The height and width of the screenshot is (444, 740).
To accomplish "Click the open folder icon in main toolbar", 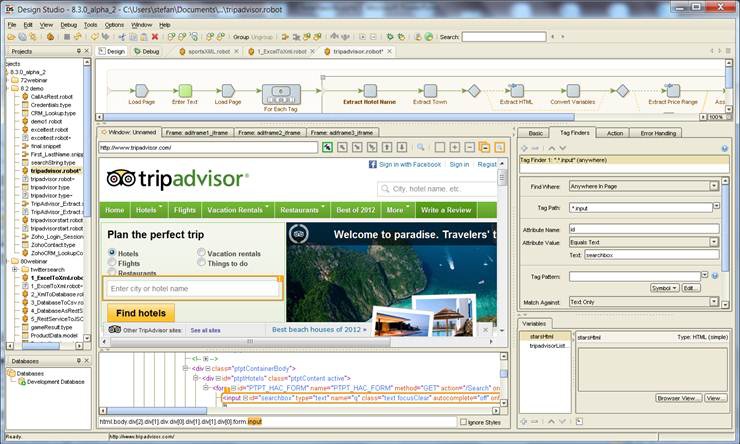I will point(11,37).
